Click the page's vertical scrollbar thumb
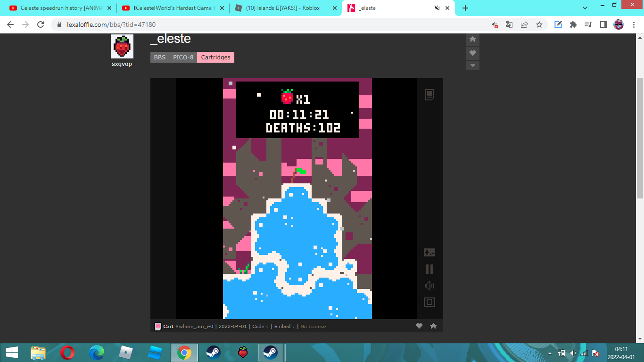Image resolution: width=644 pixels, height=362 pixels. (640, 138)
